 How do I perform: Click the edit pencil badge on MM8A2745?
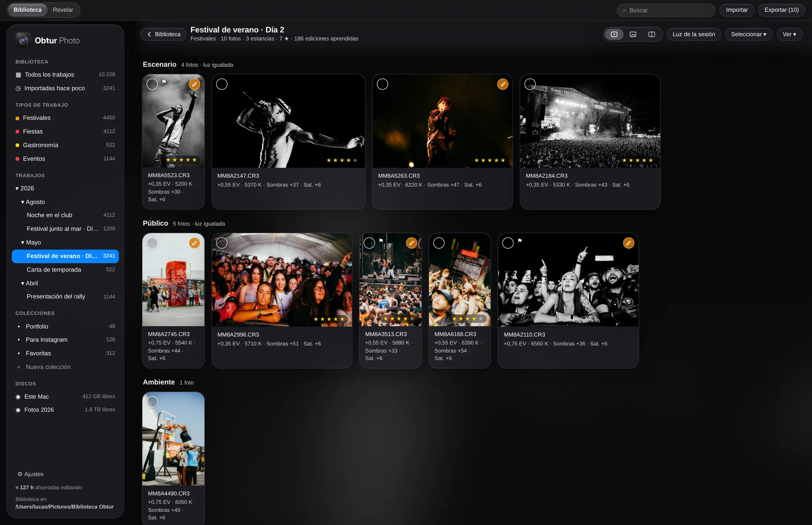[x=195, y=243]
